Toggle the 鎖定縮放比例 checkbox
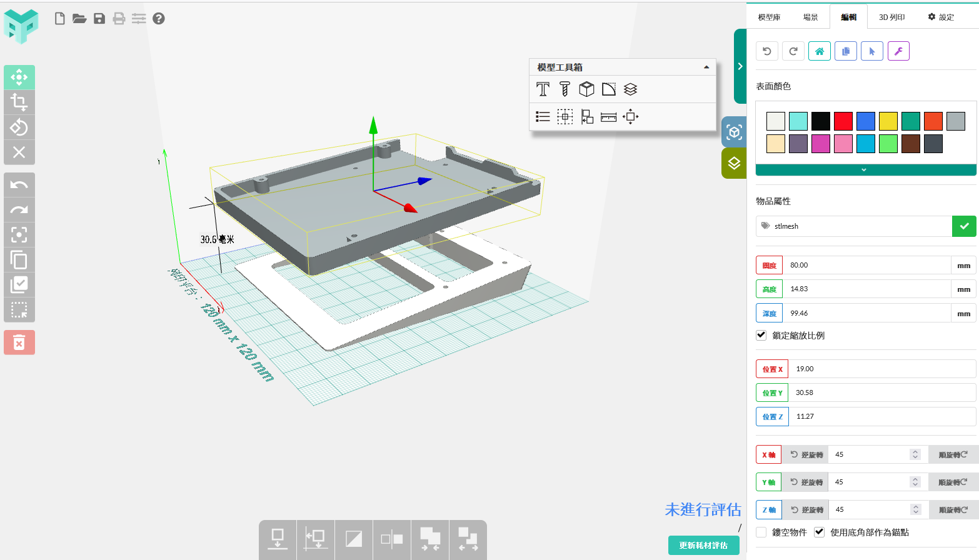 click(761, 335)
